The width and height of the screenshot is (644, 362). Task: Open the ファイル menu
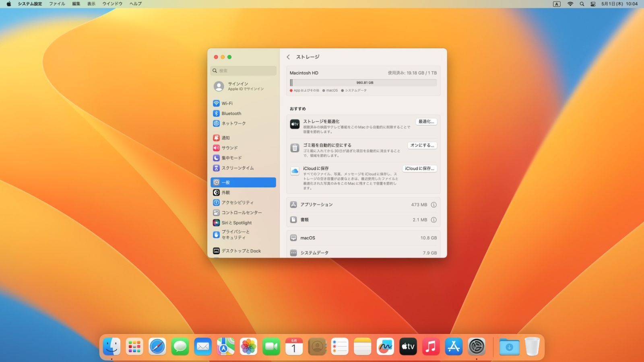(x=57, y=4)
